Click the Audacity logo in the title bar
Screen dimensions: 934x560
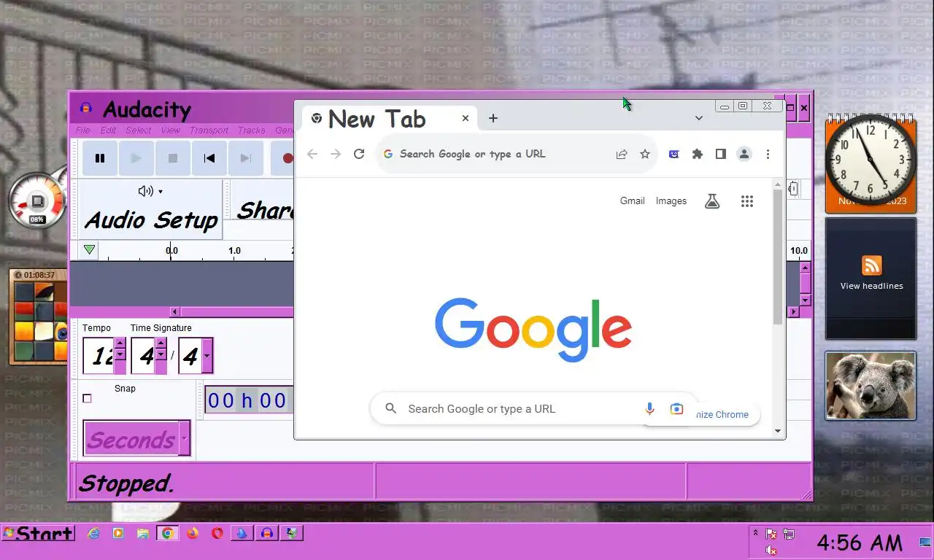point(86,109)
